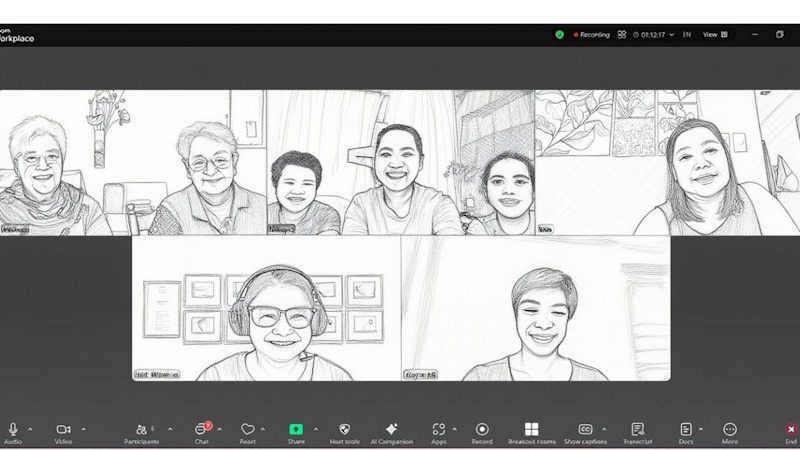Expand the arrow next to Audio
The height and width of the screenshot is (450, 800).
pyautogui.click(x=30, y=429)
